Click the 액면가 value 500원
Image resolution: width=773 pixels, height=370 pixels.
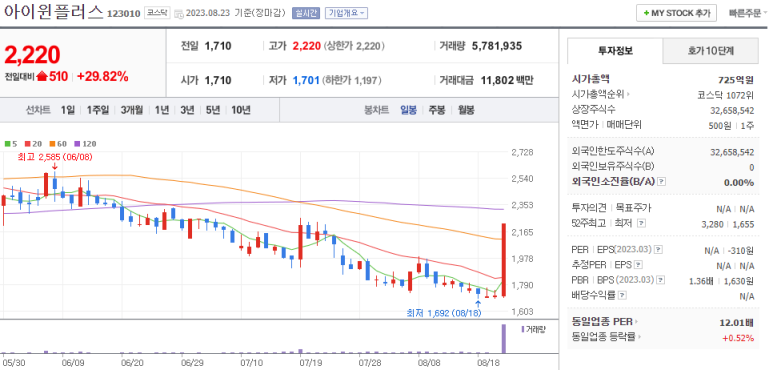click(719, 126)
